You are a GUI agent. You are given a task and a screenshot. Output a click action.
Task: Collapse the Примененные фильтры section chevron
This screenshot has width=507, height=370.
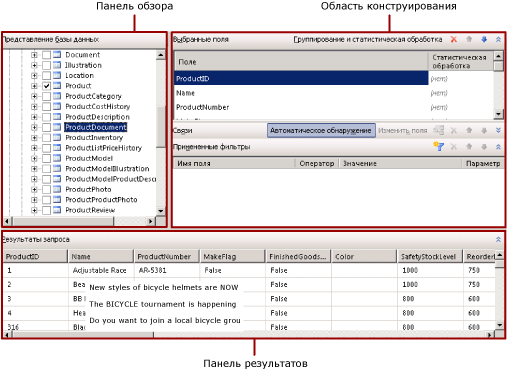(x=498, y=147)
